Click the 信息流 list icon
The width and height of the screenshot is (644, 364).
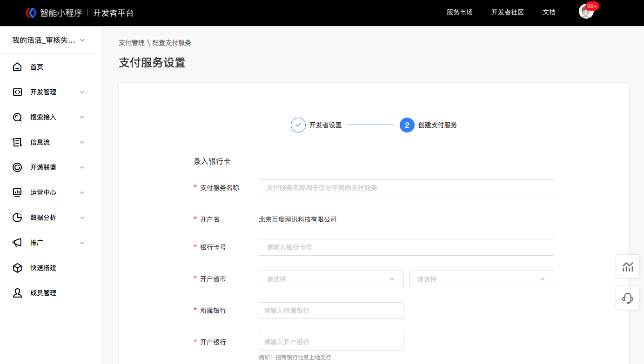click(x=17, y=142)
